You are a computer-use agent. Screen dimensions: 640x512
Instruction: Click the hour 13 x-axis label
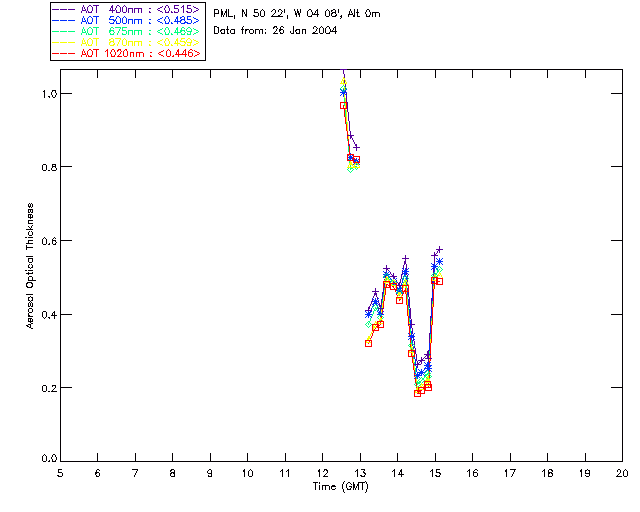(360, 473)
